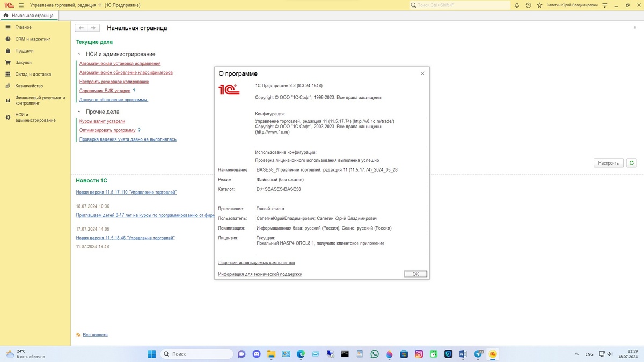This screenshot has height=362, width=644.
Task: Click the help question mark beside Справочник БИК устарел
Action: 134,91
